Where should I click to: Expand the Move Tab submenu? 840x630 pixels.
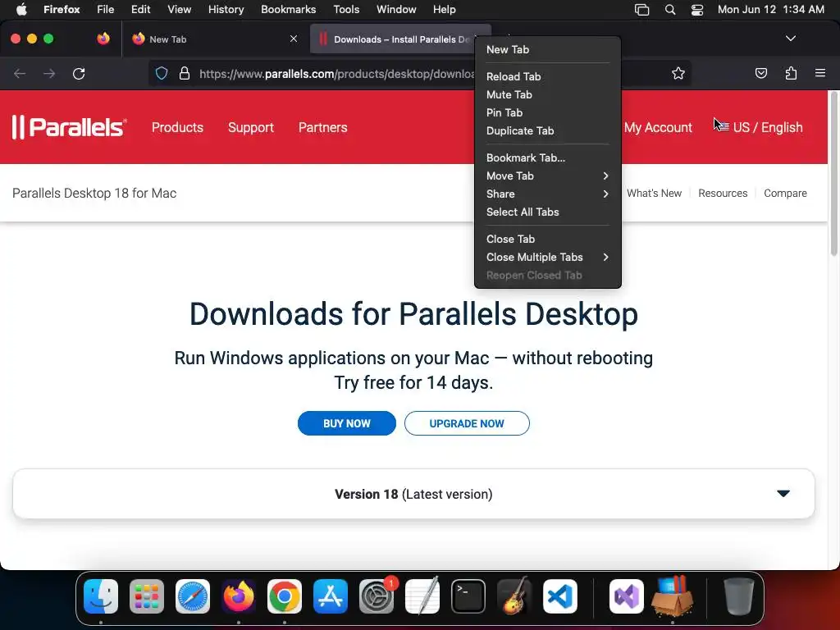(x=547, y=176)
